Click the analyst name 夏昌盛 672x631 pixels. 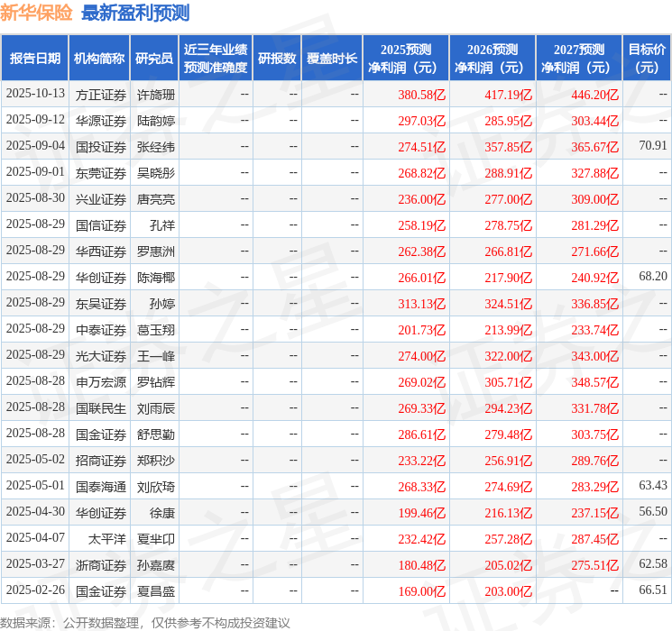tap(155, 591)
